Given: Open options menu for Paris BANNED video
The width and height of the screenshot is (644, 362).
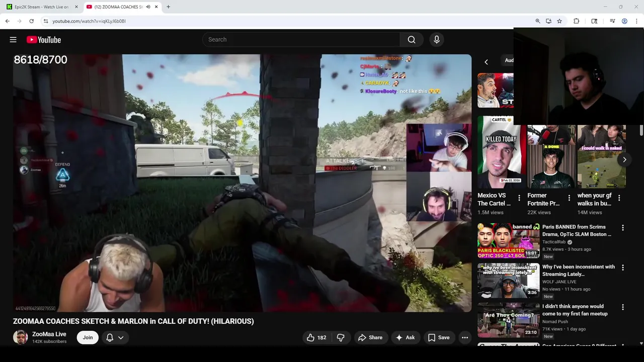Looking at the screenshot, I should [x=623, y=228].
